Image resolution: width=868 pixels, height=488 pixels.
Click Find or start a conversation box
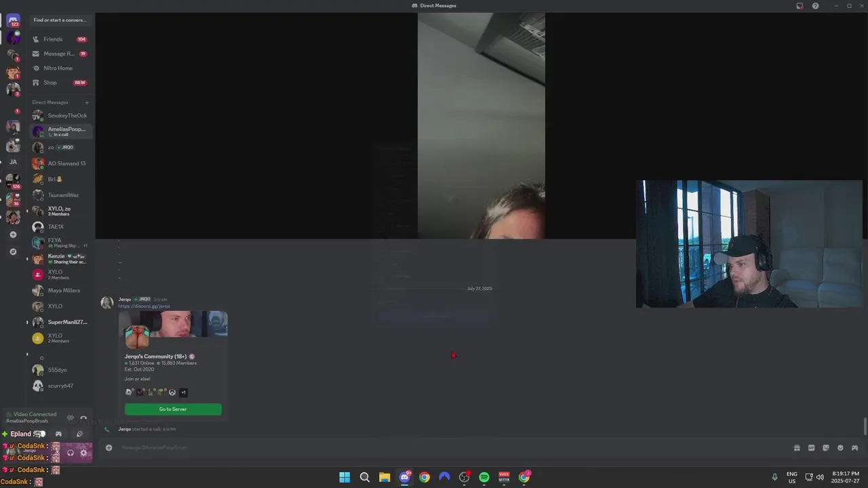60,20
